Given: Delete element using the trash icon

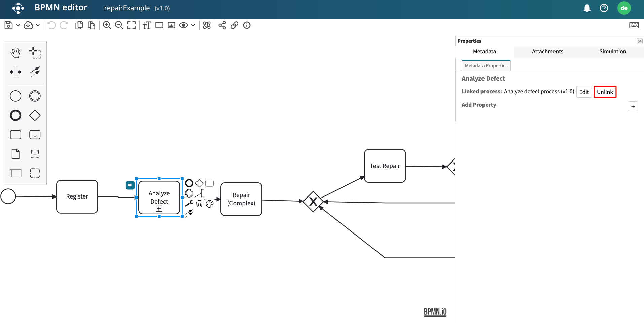Looking at the screenshot, I should [200, 204].
